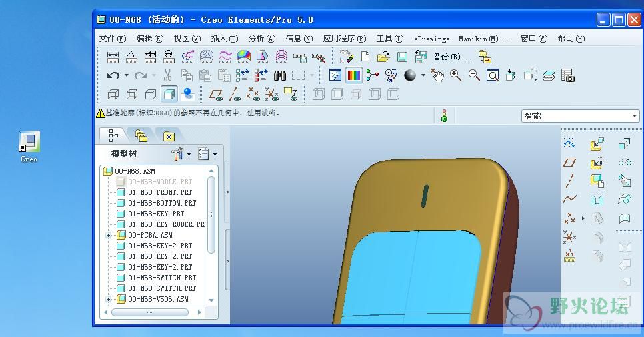Expand the datum point flyout arrow
The width and height of the screenshot is (644, 337).
pos(583,218)
